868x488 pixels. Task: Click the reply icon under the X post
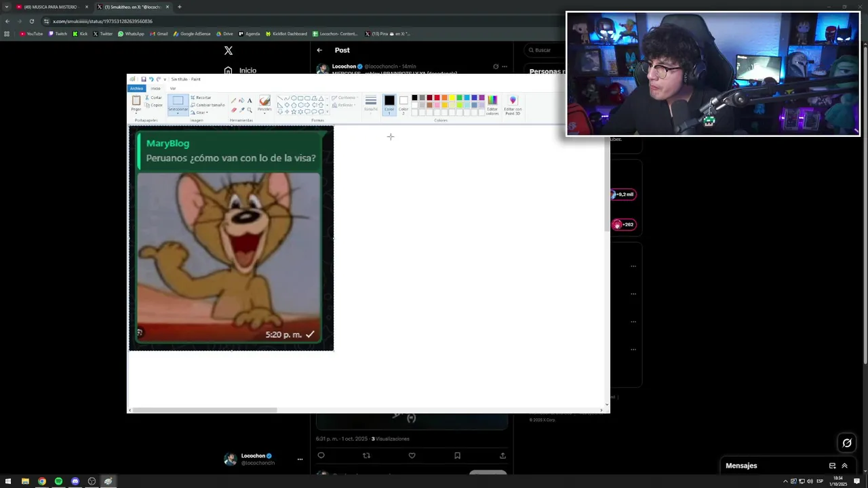321,455
